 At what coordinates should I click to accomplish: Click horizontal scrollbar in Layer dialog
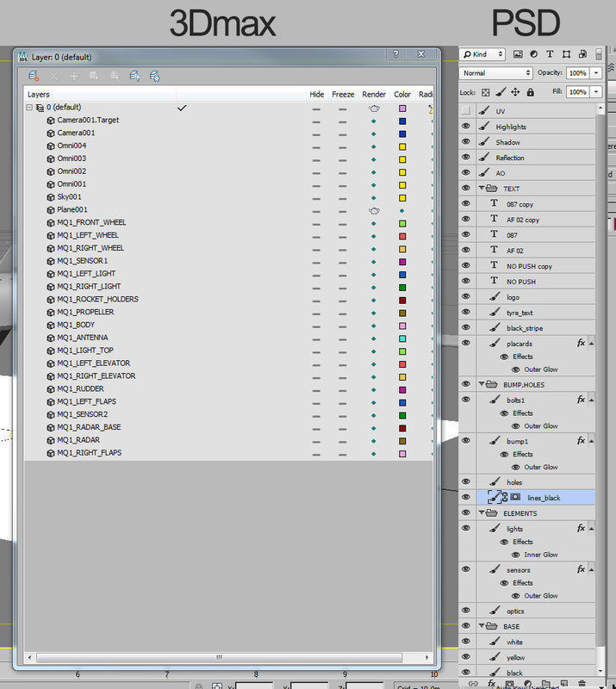pyautogui.click(x=219, y=657)
